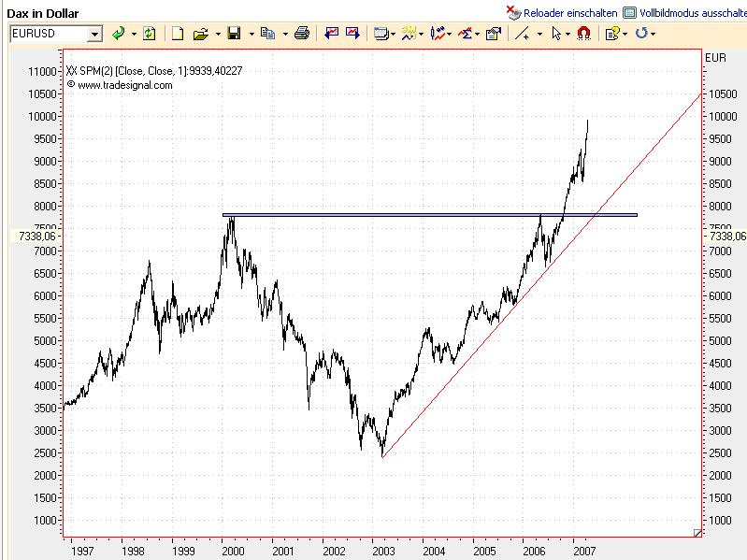Expand the sigma formula dropdown arrow

(478, 34)
